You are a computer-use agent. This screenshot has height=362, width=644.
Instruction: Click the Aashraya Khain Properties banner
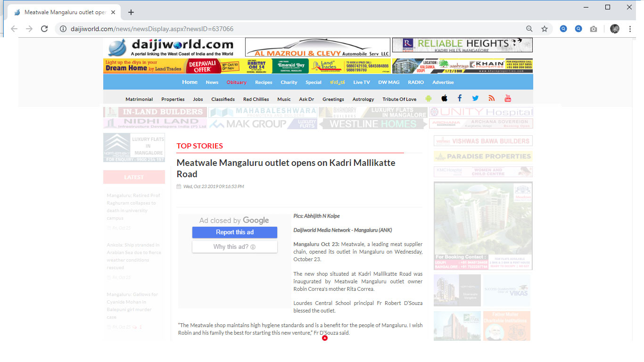[462, 66]
